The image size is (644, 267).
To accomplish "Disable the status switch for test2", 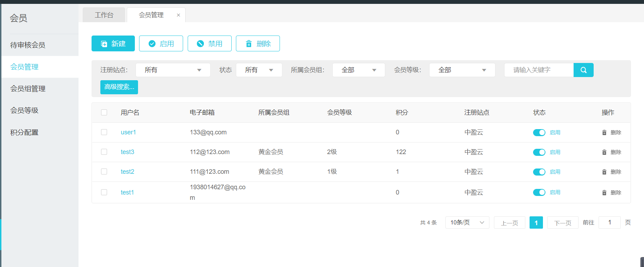I will (x=539, y=172).
